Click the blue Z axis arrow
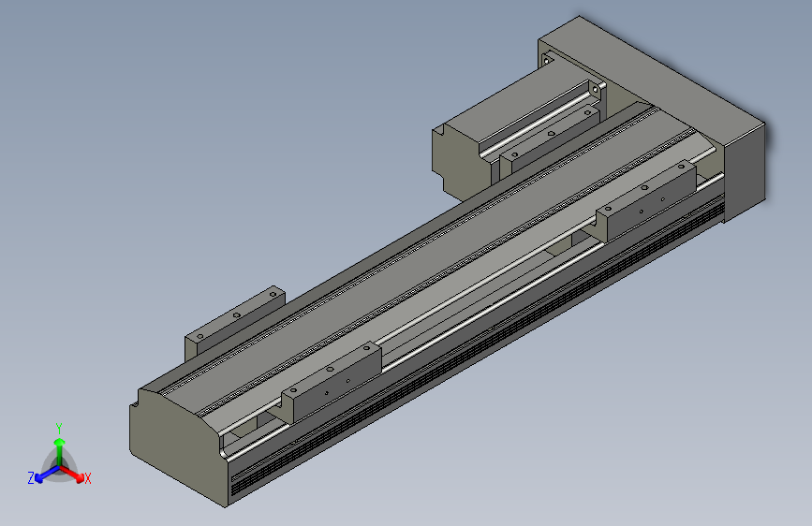 coord(47,475)
